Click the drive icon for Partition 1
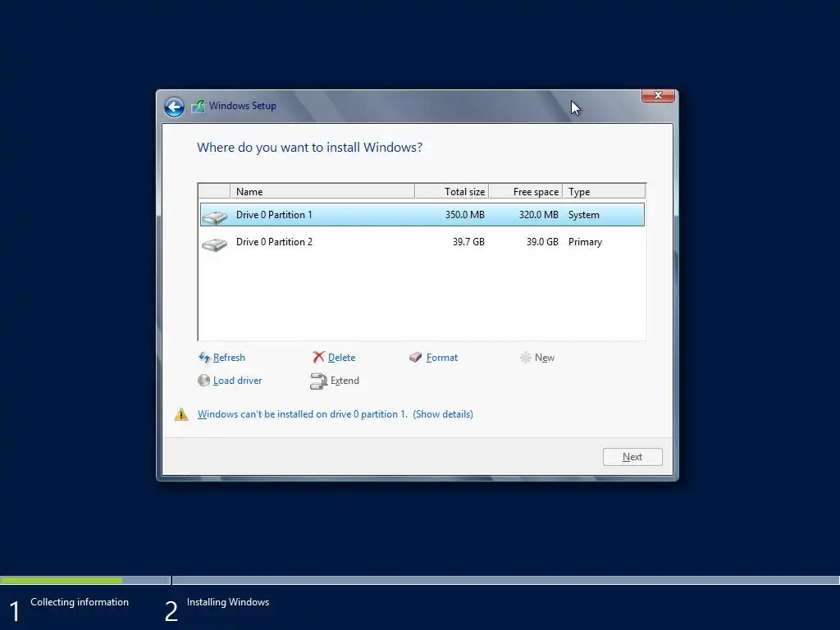Image resolution: width=840 pixels, height=630 pixels. coord(215,217)
